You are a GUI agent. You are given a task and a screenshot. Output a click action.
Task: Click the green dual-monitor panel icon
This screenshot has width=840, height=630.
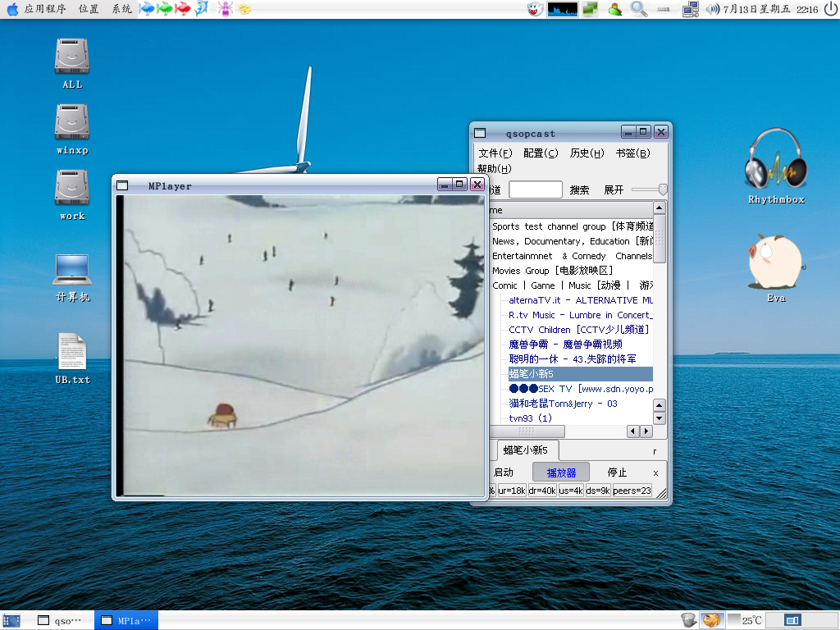[x=591, y=9]
